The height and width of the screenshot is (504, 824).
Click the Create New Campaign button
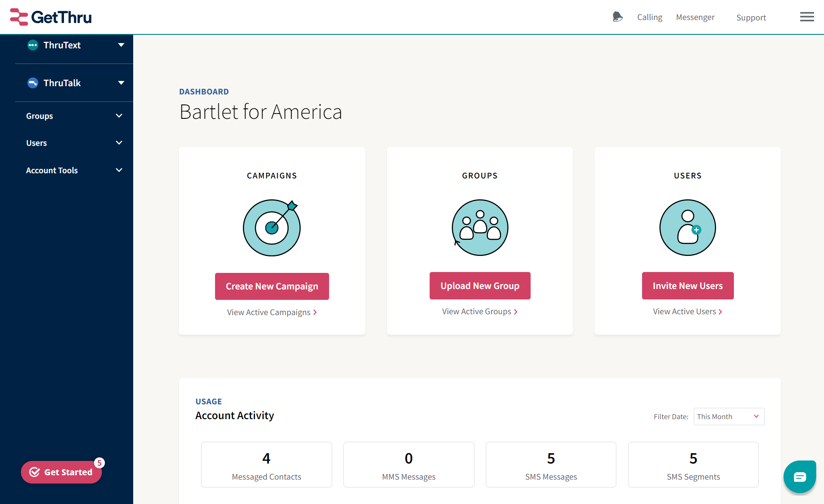tap(272, 286)
